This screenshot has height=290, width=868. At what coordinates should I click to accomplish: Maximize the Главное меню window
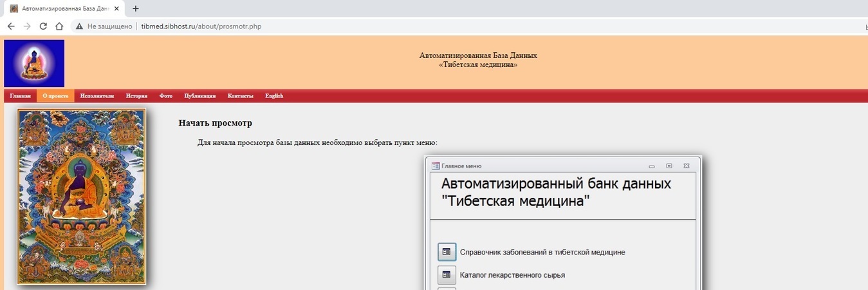tap(669, 166)
